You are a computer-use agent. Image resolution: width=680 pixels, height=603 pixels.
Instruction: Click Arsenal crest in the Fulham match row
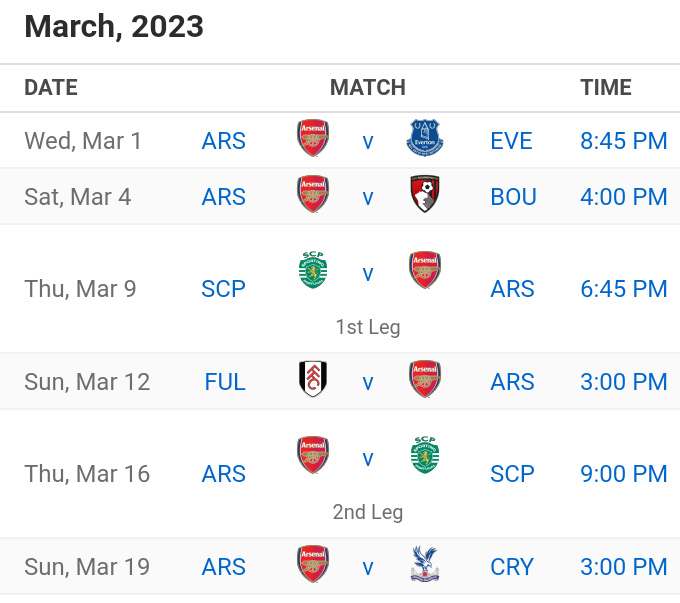(x=425, y=379)
